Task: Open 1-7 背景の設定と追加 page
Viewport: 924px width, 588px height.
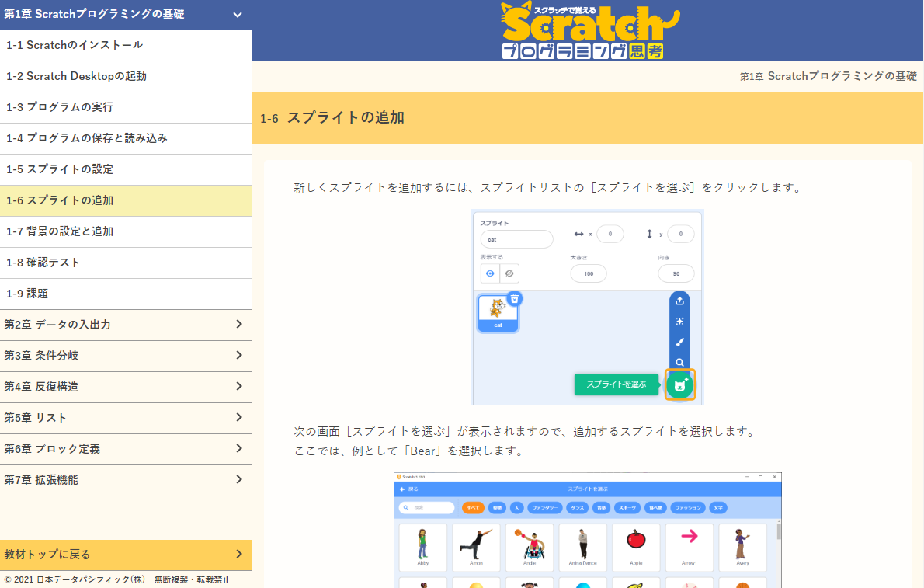Action: tap(126, 231)
